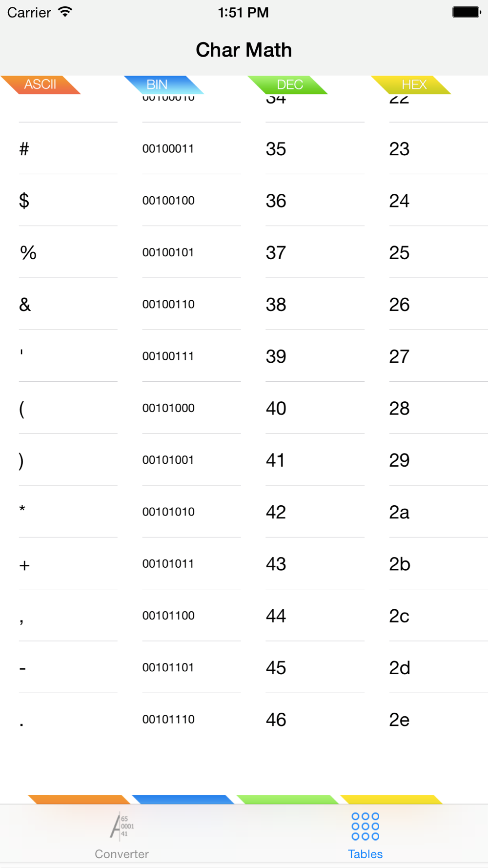Tap the & ASCII character cell

coord(25,305)
